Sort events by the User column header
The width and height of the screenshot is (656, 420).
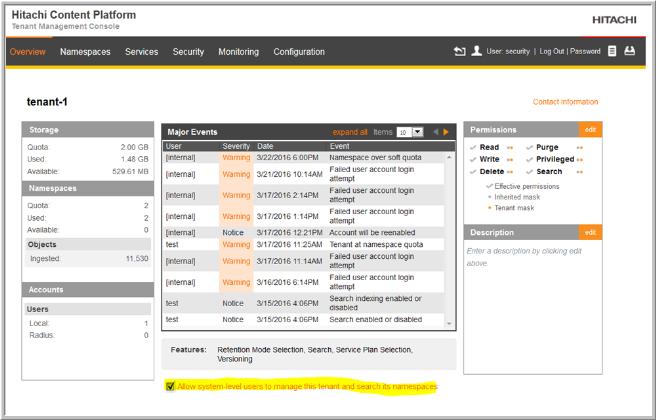[174, 146]
